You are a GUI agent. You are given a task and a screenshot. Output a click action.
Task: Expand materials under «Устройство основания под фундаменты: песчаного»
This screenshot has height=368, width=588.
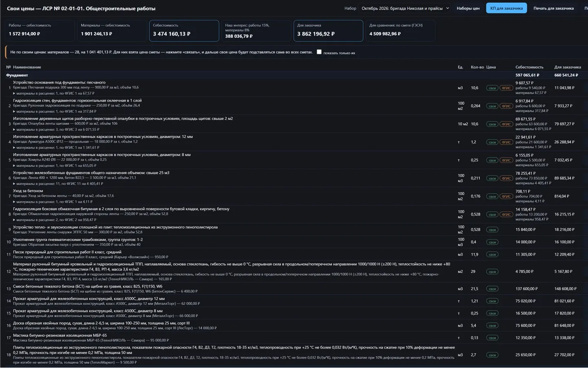(x=53, y=93)
